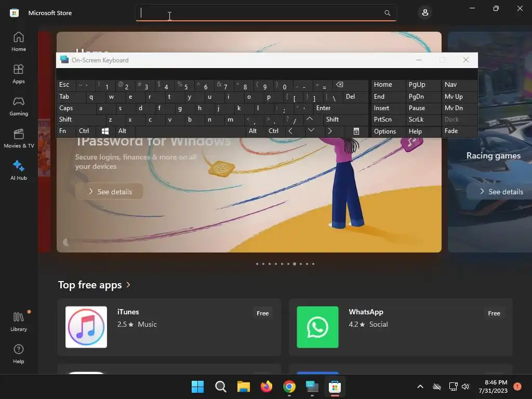
Task: Click the search magnifier in Store search box
Action: coord(387,13)
